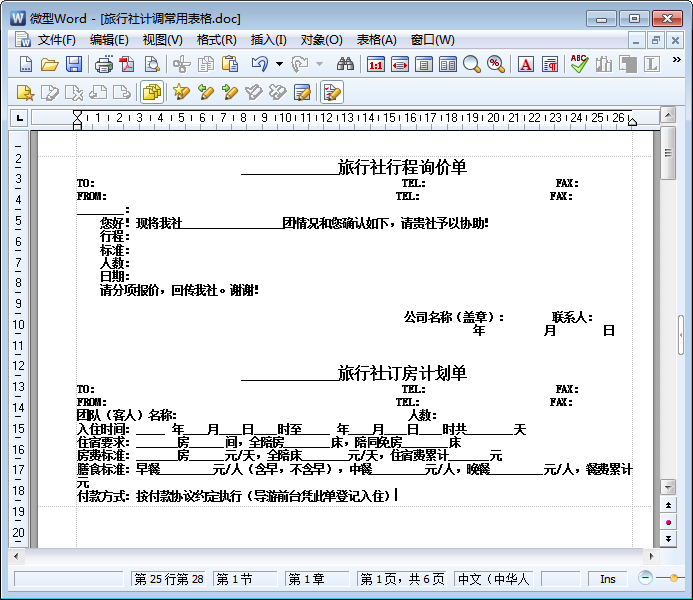The height and width of the screenshot is (600, 693).
Task: Click the document icon left of 文件(F)
Action: point(23,40)
